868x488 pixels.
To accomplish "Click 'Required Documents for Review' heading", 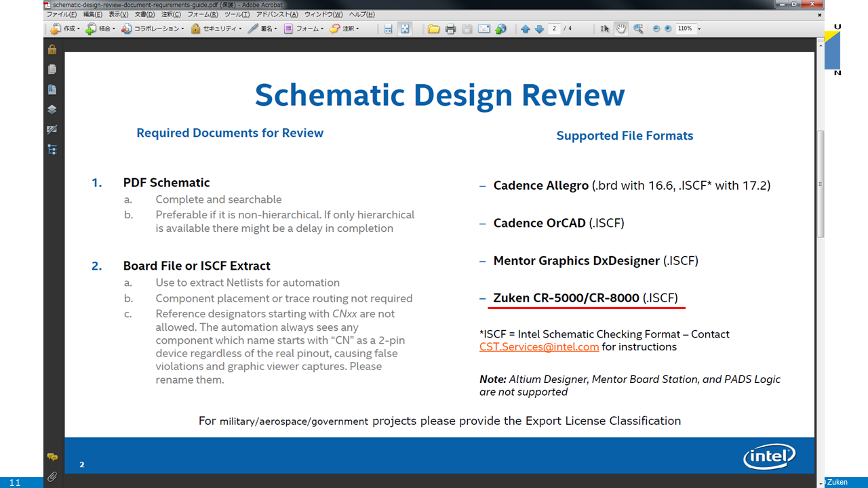I will [230, 133].
